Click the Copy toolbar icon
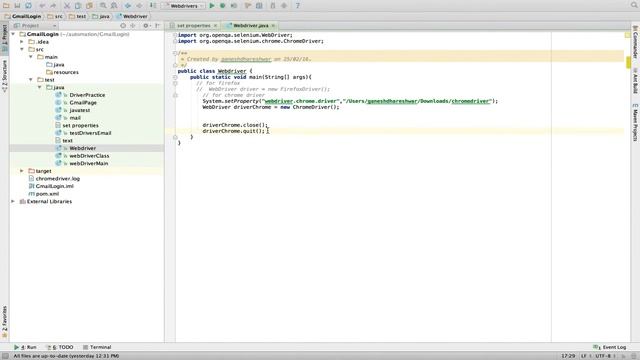Screen dimensions: 640x360 pos(78,6)
